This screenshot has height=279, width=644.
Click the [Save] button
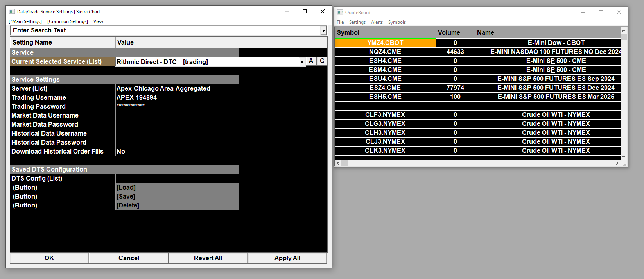tap(177, 197)
